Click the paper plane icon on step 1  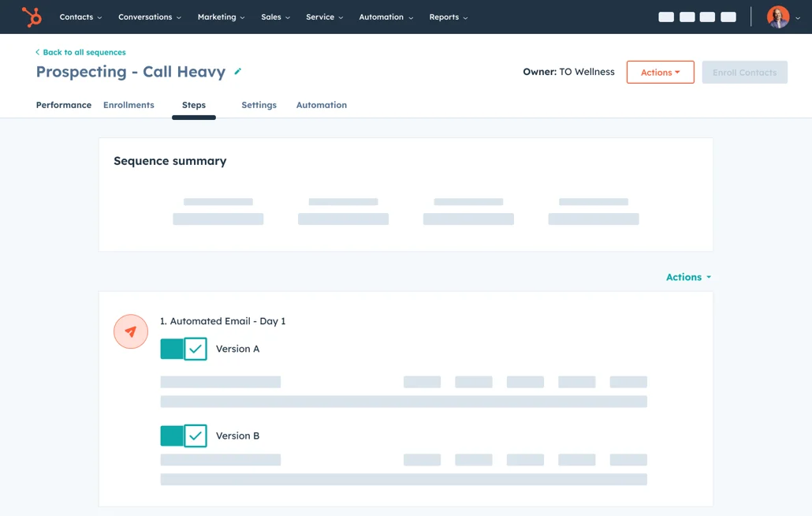point(131,331)
